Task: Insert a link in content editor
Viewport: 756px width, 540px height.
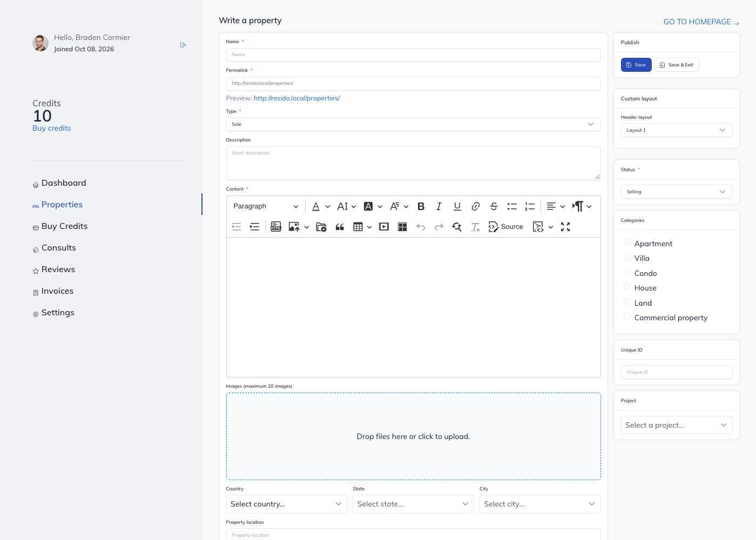Action: [476, 206]
